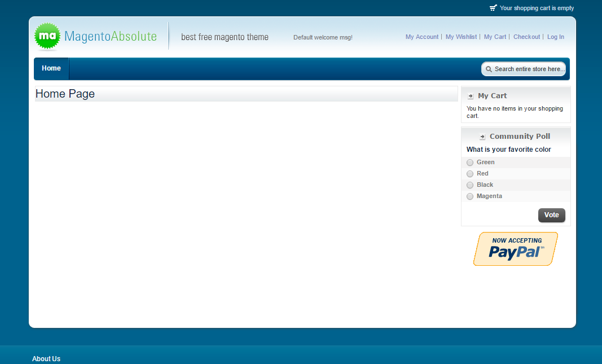Open the Home navigation tab
Viewport: 602px width, 364px height.
(51, 68)
